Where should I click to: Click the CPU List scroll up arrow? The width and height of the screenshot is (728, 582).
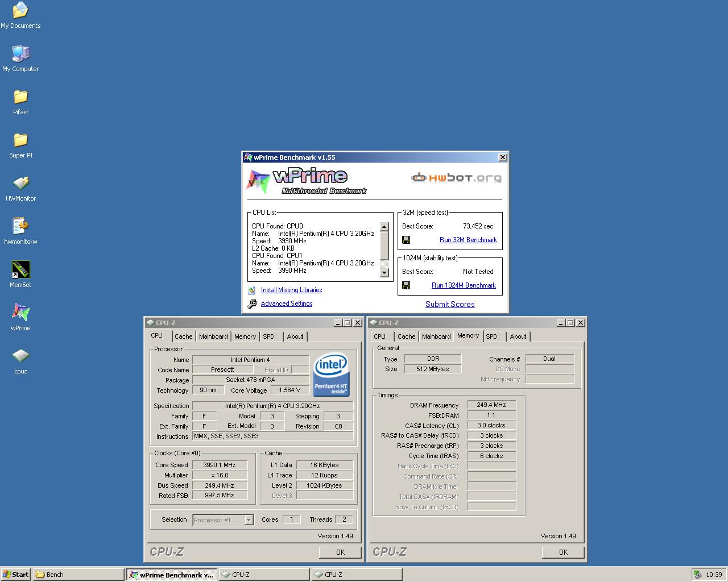[384, 227]
